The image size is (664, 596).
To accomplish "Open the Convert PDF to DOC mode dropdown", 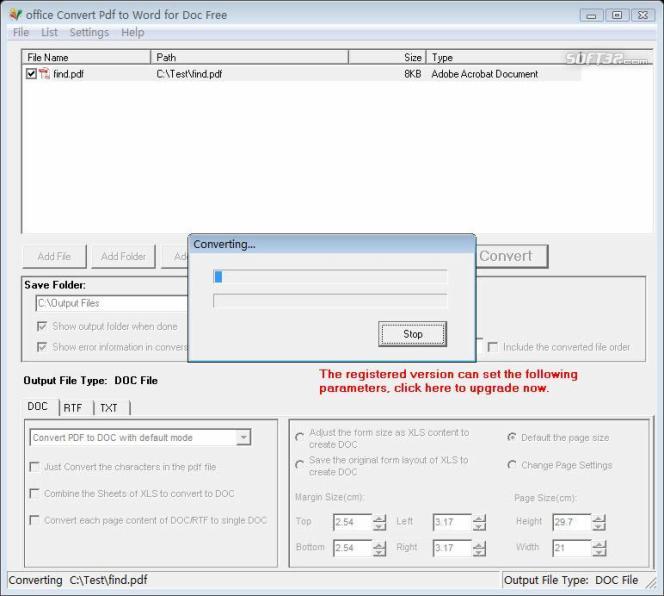I will [243, 437].
